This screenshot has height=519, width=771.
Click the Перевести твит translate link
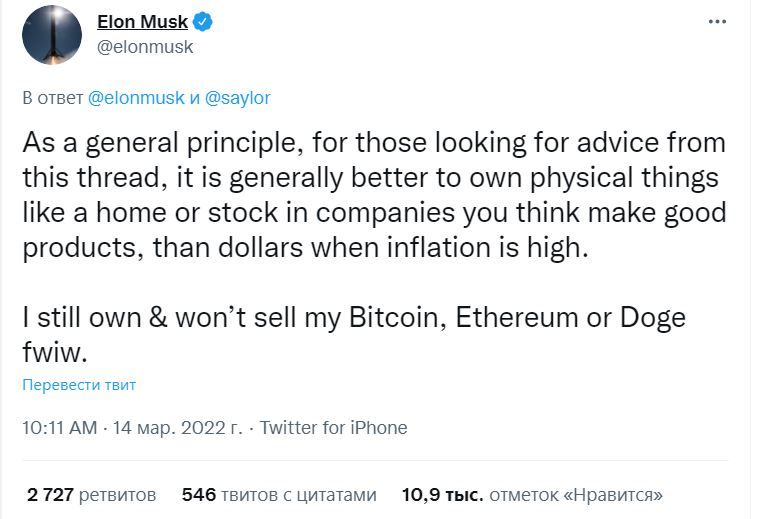tap(79, 385)
